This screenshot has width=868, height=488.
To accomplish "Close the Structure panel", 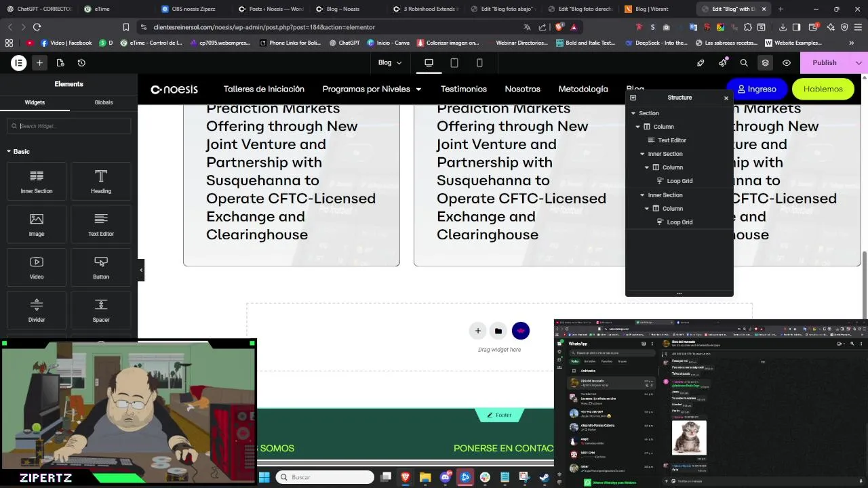I will 726,98.
